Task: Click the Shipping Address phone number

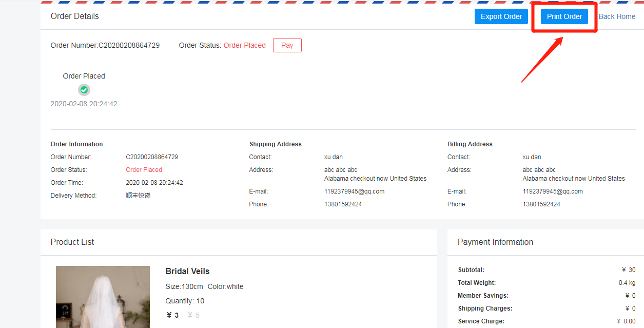Action: (343, 204)
